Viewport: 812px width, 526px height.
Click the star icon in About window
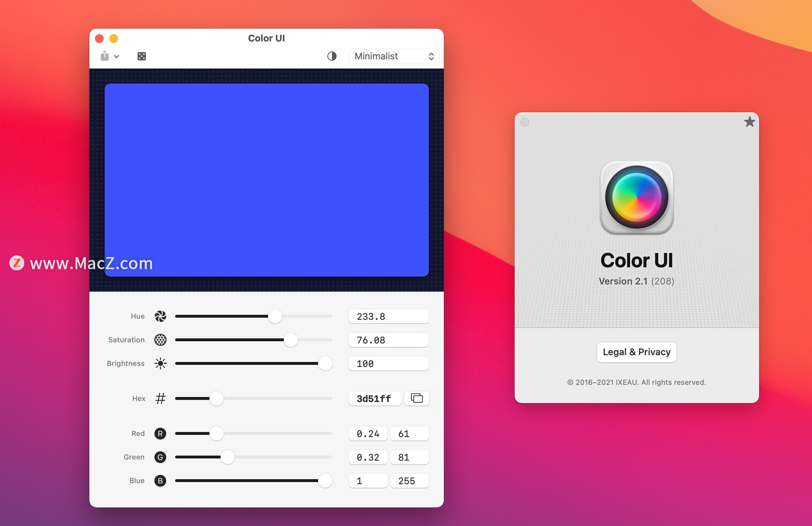tap(749, 122)
